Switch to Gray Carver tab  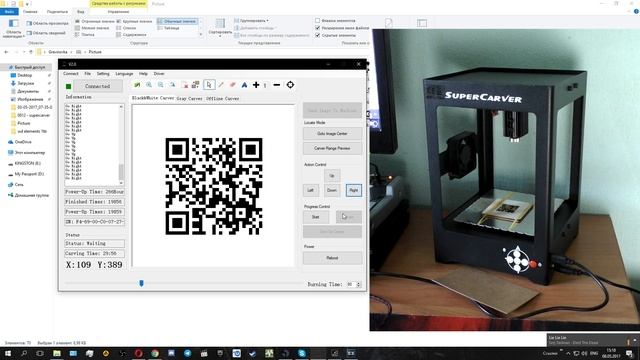pyautogui.click(x=189, y=99)
